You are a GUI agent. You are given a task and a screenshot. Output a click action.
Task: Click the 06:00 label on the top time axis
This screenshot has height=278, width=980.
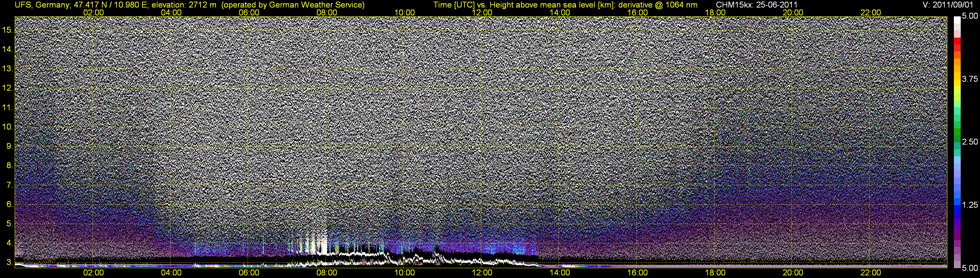click(249, 12)
